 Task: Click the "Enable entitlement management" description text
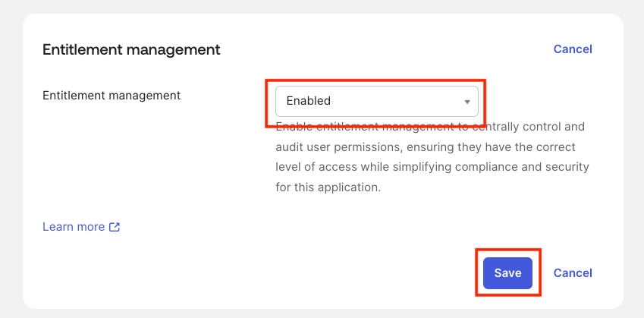(432, 156)
